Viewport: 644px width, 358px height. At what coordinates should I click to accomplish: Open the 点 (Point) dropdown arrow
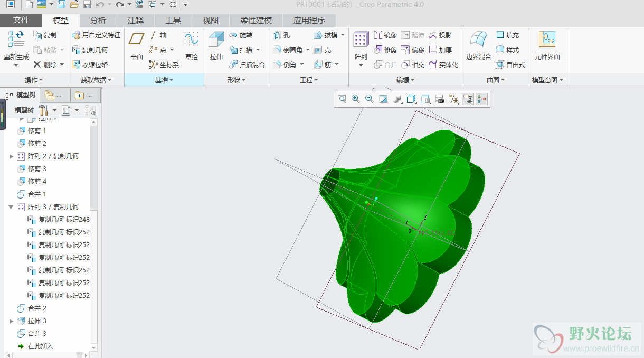[171, 50]
